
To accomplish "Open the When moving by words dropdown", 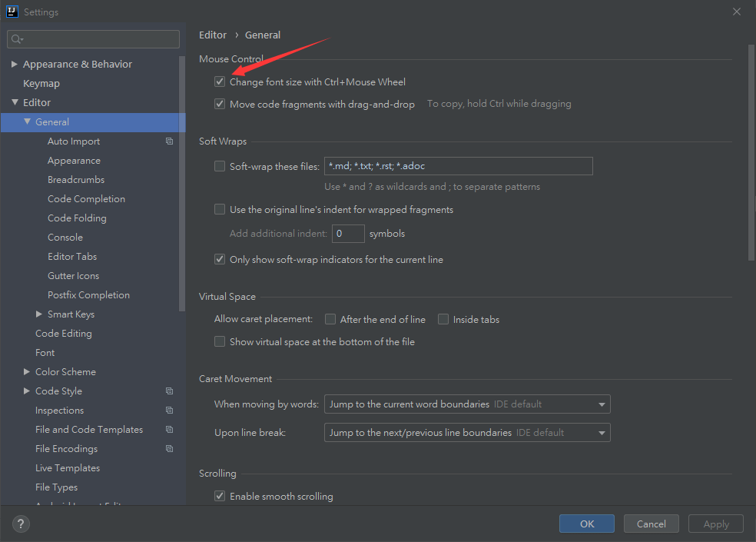I will [x=466, y=404].
